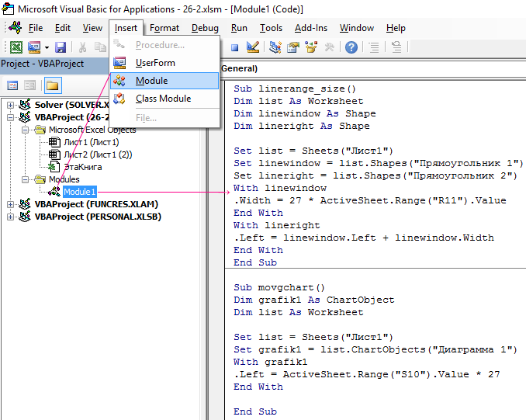Open the Tools menu

click(x=271, y=28)
